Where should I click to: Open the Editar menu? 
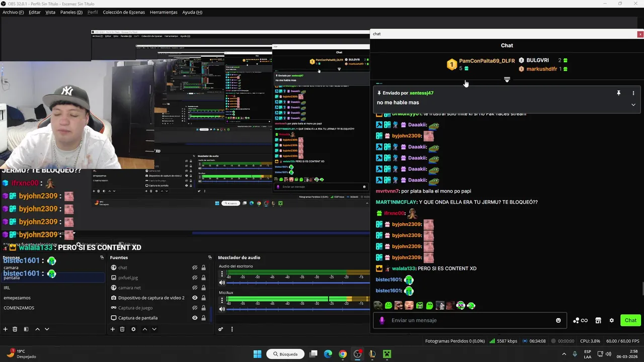[35, 12]
